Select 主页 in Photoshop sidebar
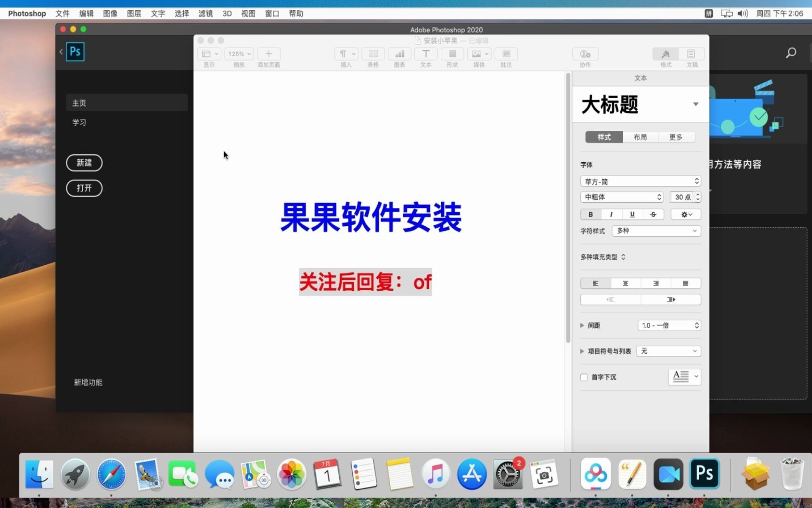Image resolution: width=812 pixels, height=508 pixels. pos(127,103)
